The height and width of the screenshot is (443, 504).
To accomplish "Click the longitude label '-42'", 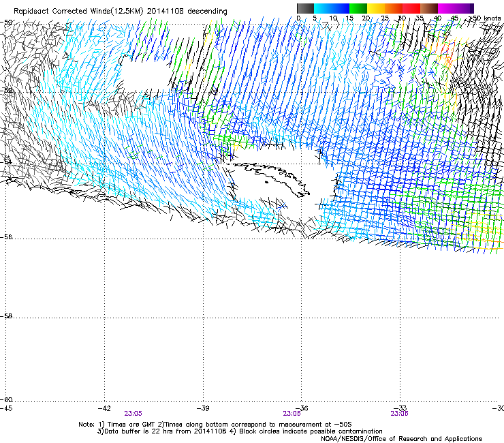I will click(x=104, y=408).
